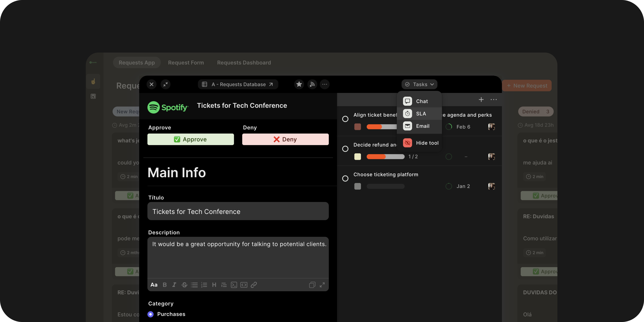
Task: Expand the description editor to fullscreen
Action: tap(322, 285)
